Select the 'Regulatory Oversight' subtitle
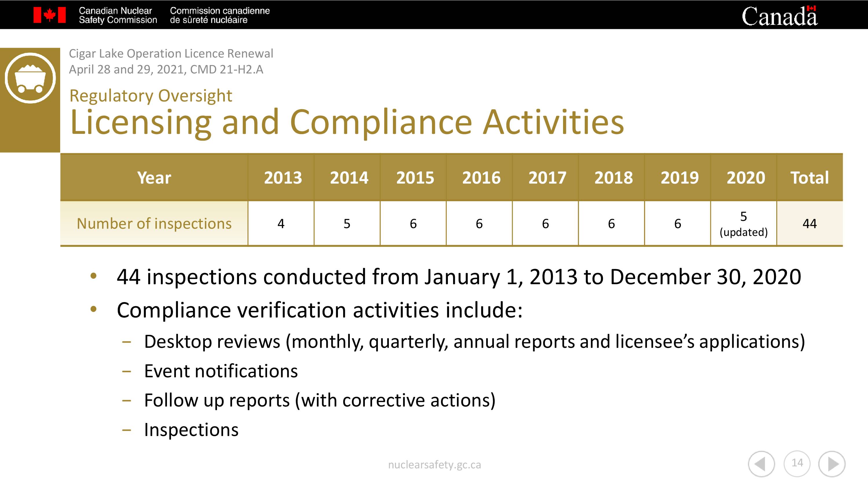The width and height of the screenshot is (868, 488). [x=151, y=96]
